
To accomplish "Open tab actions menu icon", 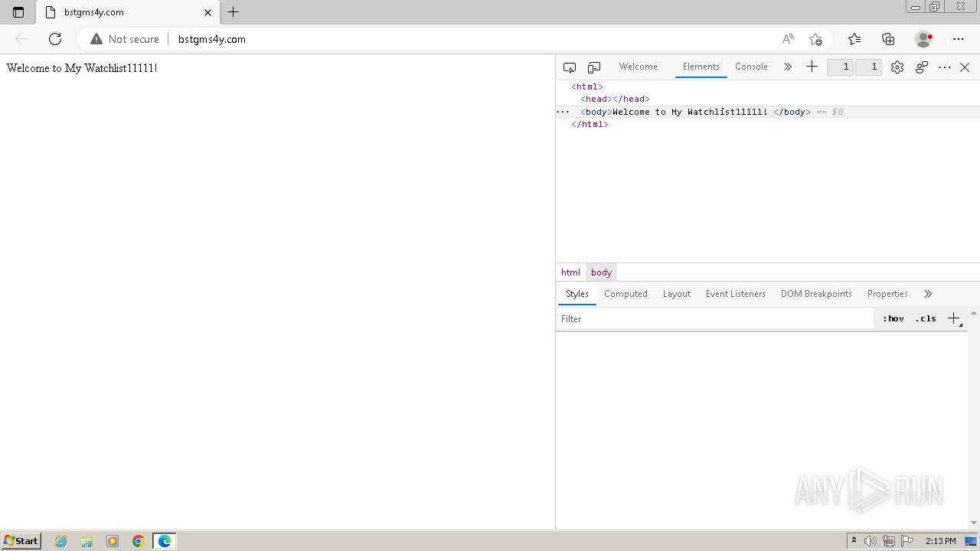I will coord(18,12).
